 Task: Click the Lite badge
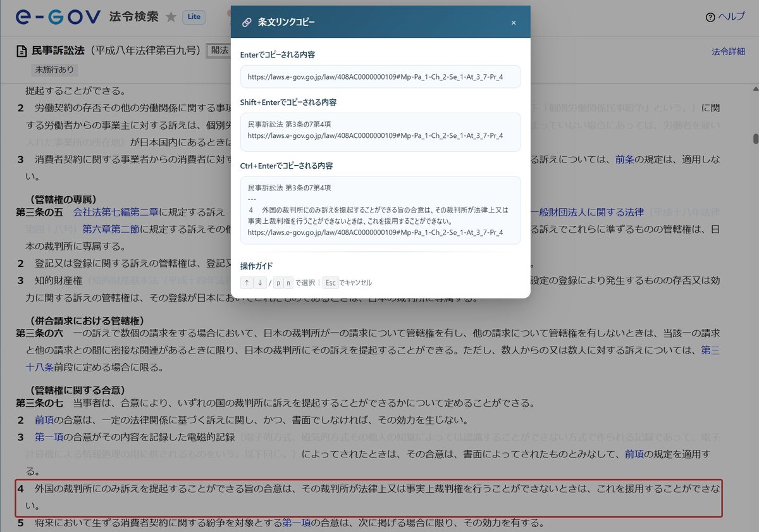coord(194,17)
